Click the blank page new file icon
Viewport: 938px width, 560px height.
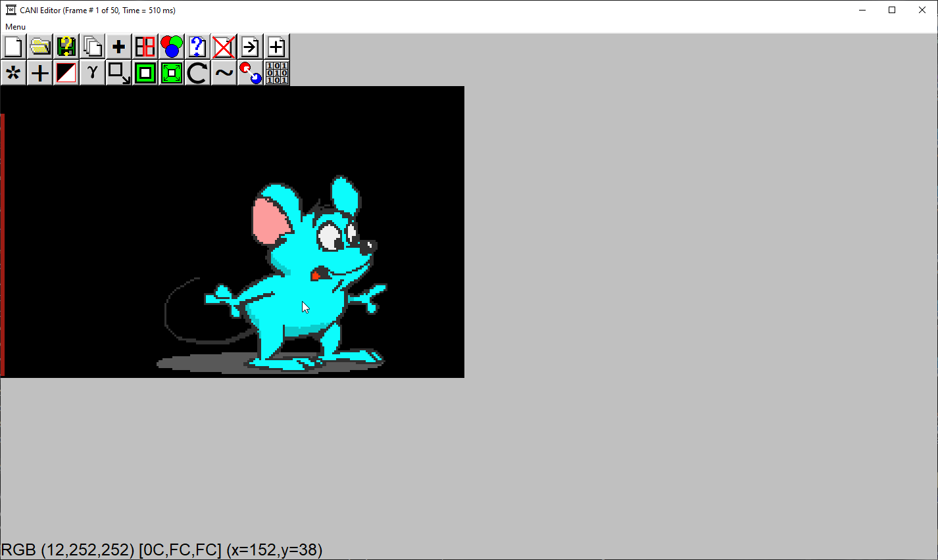point(13,47)
